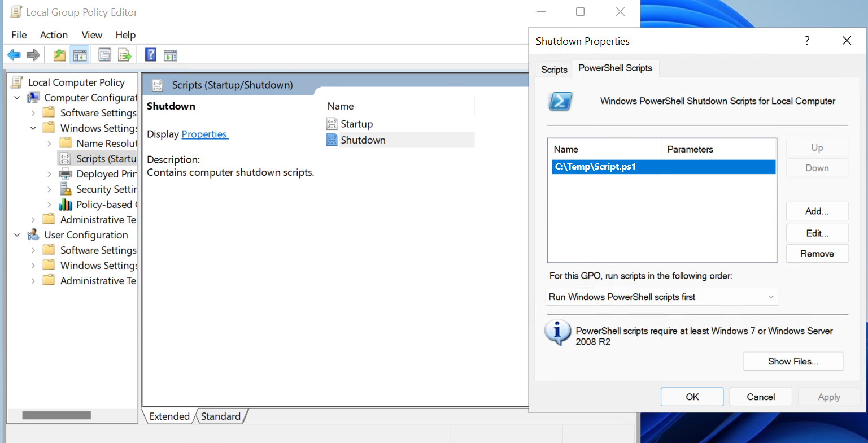Open the Action menu
Image resolution: width=868 pixels, height=443 pixels.
point(54,35)
